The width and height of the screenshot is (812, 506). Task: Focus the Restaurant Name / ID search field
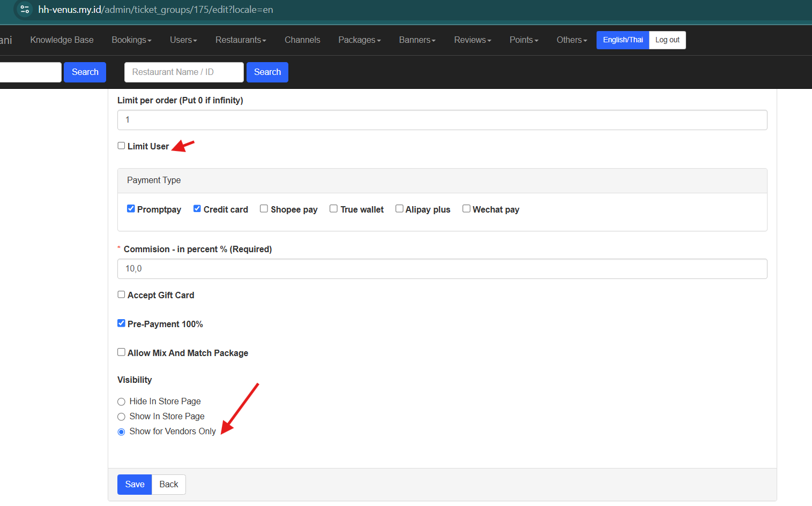(x=184, y=72)
